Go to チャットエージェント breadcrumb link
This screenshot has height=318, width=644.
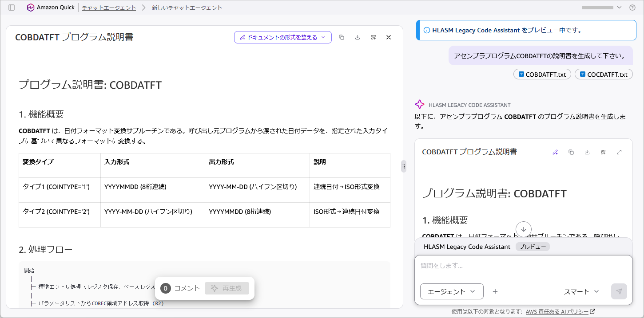tap(109, 8)
